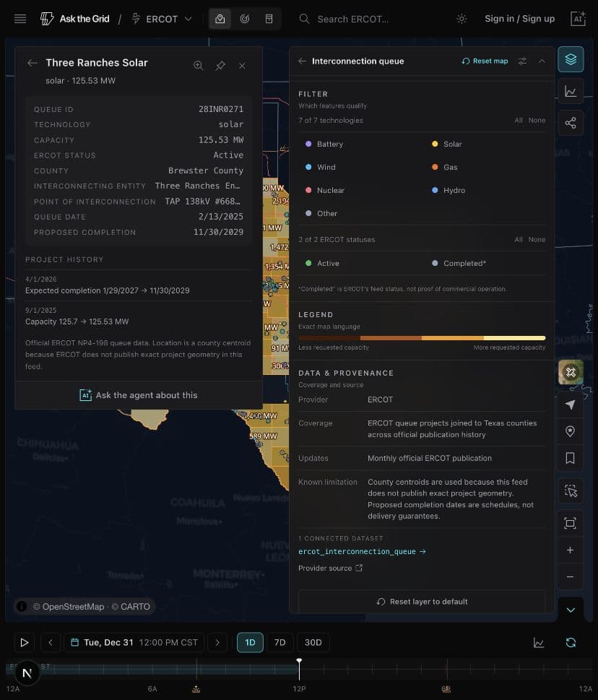Open the timeline chart icon
Screen dimensions: 598x700
point(539,642)
